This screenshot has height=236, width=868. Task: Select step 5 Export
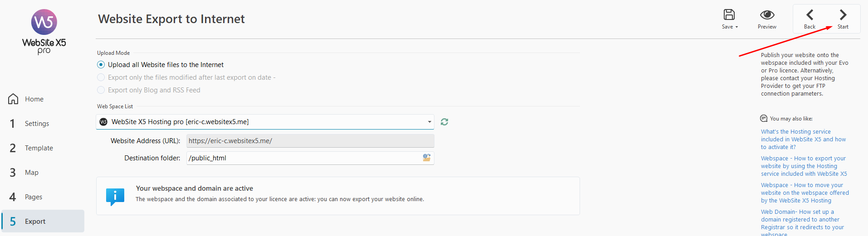(x=43, y=221)
